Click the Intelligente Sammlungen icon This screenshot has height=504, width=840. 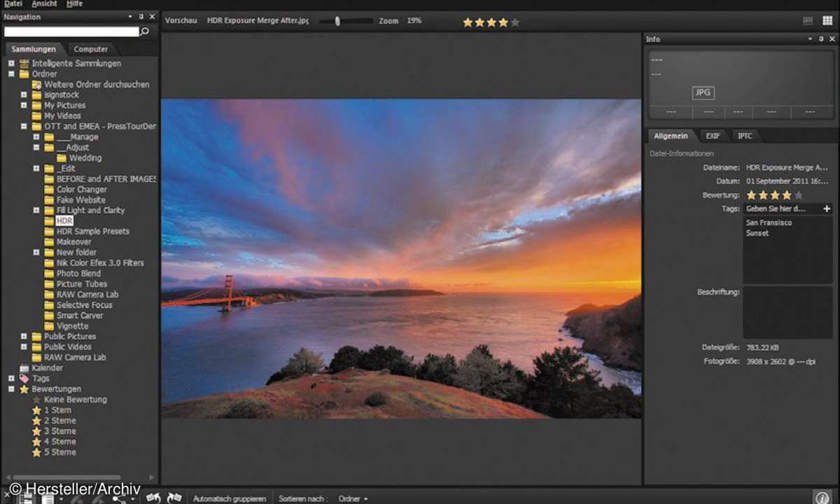pos(24,64)
